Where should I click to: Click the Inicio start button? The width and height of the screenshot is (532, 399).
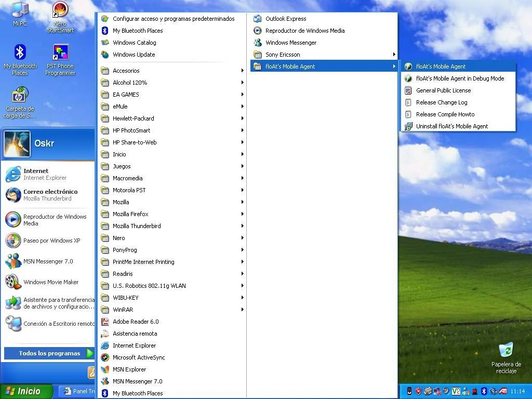coord(26,391)
